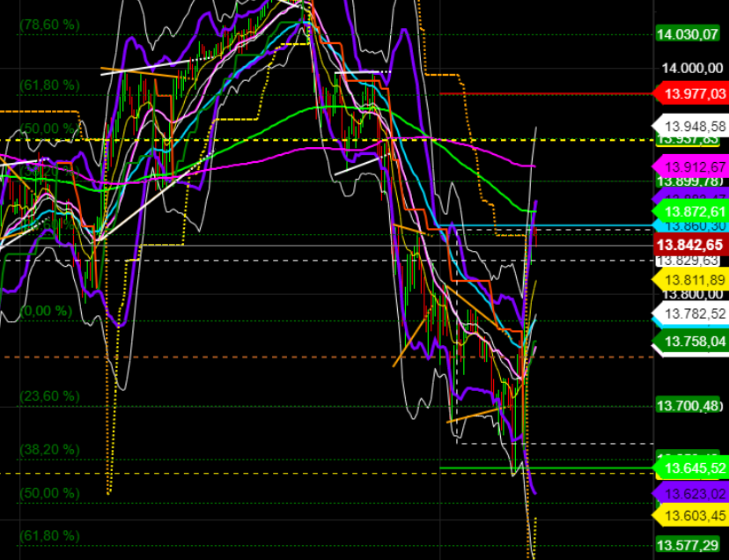Click the green 13.577,29 price label
Screen dimensions: 729x560
(688, 545)
